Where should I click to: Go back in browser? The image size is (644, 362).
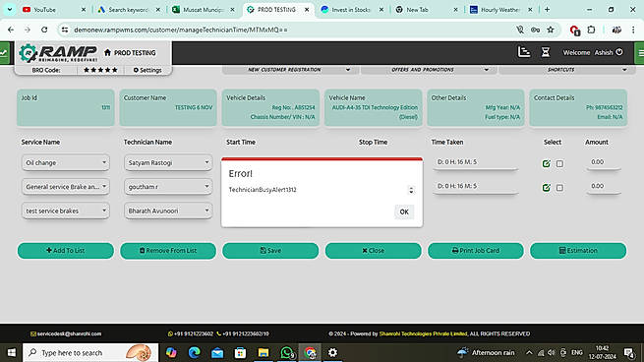pos(11,30)
